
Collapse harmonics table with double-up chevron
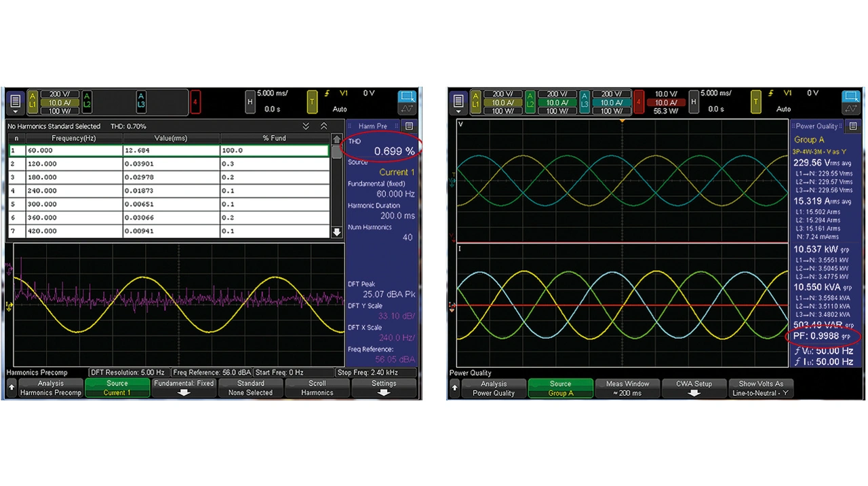323,126
